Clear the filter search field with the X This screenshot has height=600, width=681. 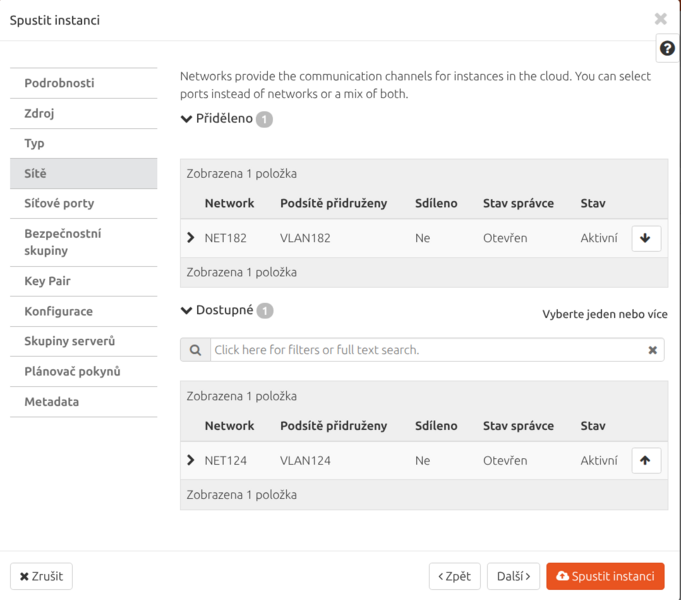pyautogui.click(x=652, y=350)
